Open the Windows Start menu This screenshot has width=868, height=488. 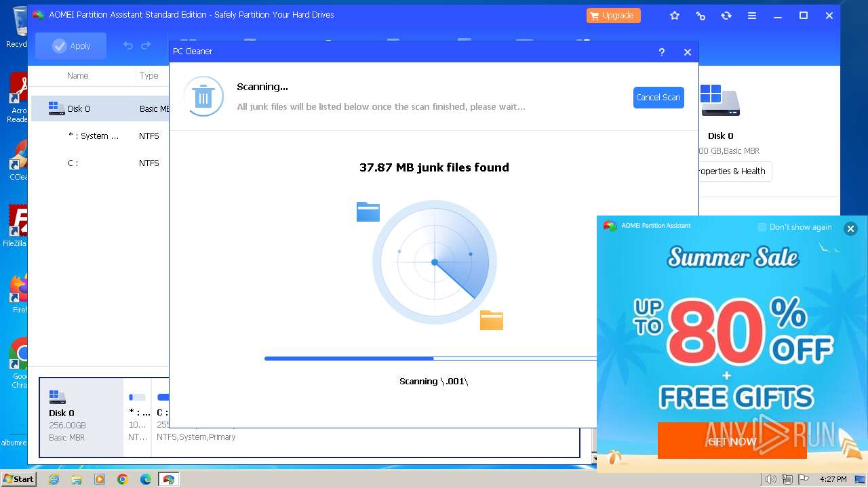(18, 479)
